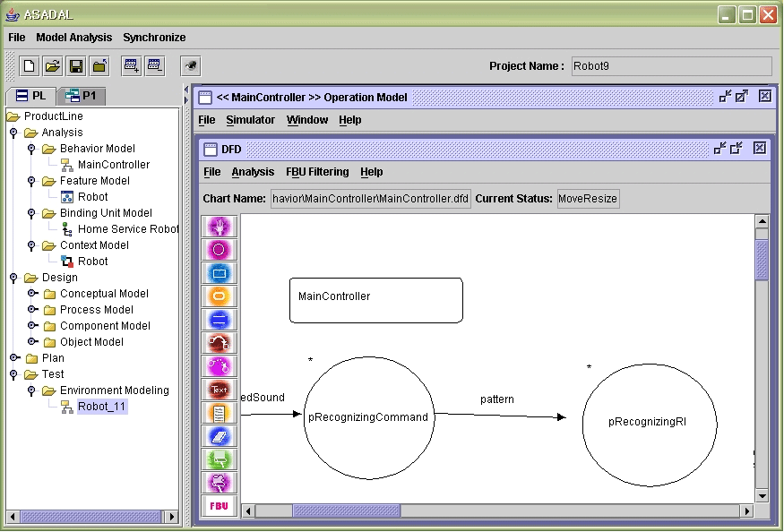
Task: Open the Simulator menu in Operation Model
Action: (x=251, y=120)
